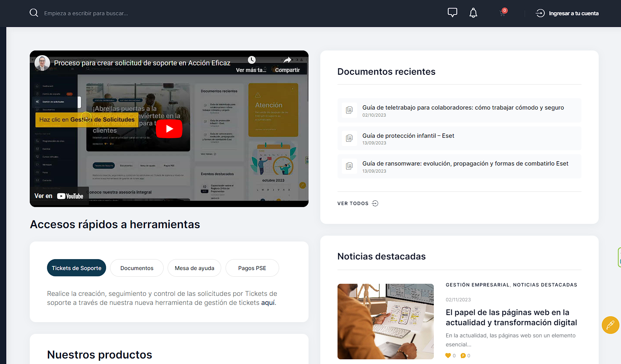This screenshot has width=621, height=364.
Task: Click the heart likes icon on news
Action: (x=448, y=356)
